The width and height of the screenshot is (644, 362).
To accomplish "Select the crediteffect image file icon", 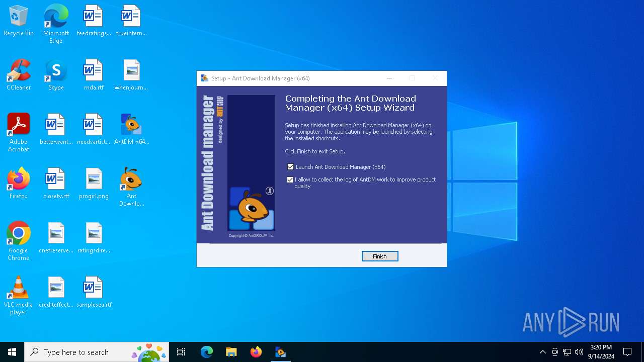I will tap(56, 293).
